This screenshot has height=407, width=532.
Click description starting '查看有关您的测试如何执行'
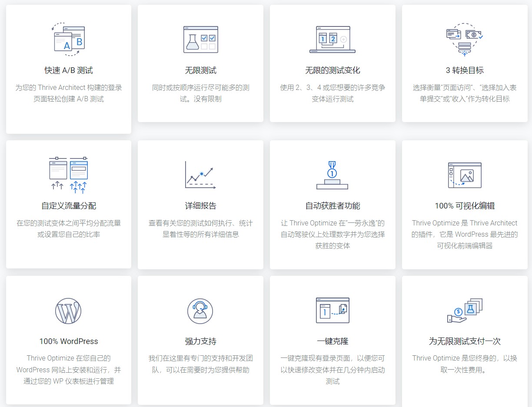tap(201, 229)
